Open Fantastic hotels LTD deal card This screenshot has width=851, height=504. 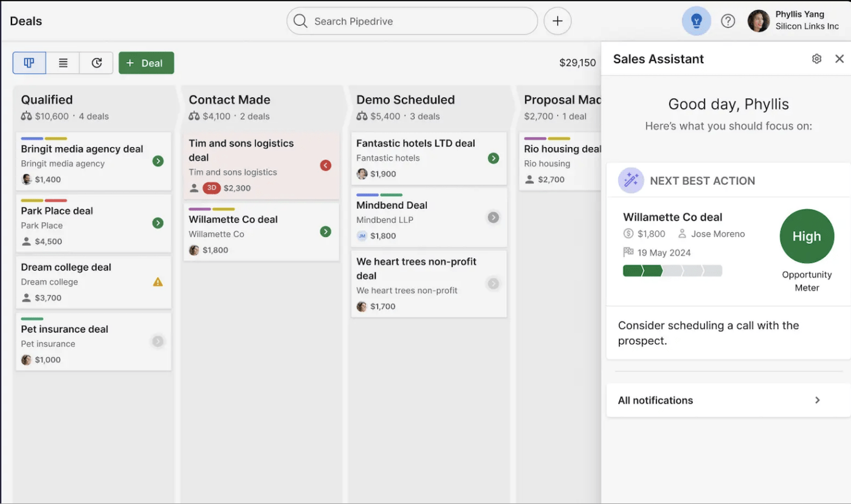click(x=429, y=159)
